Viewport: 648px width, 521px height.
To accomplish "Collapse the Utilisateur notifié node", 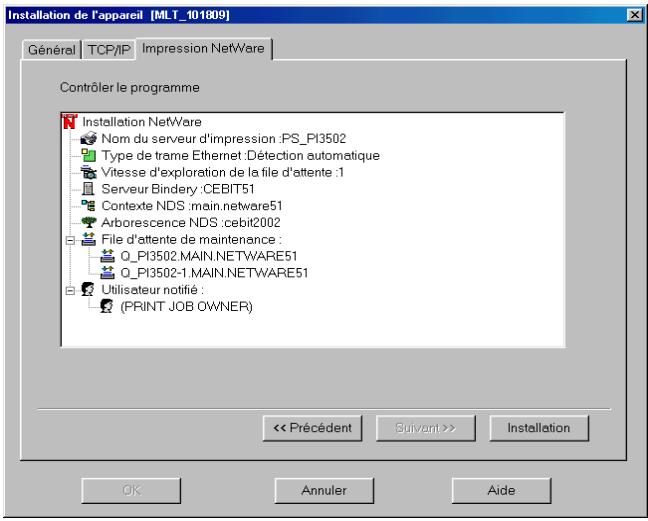I will [70, 290].
